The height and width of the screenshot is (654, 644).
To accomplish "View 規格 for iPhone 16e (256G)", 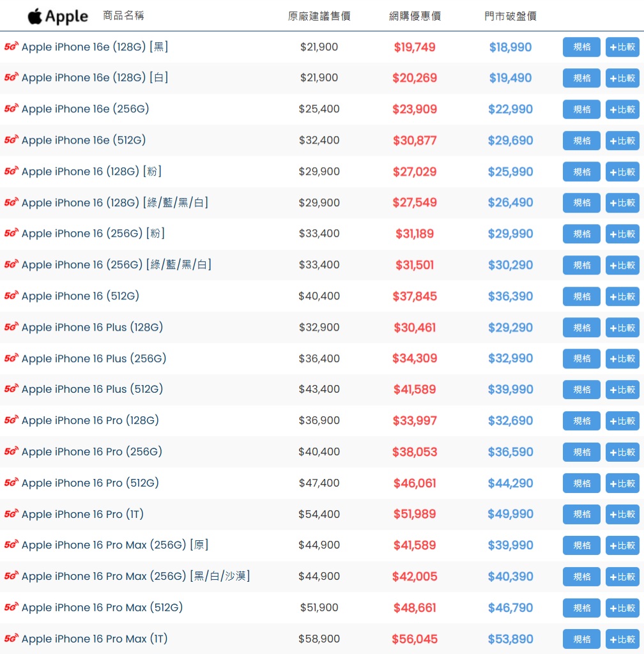I will click(581, 109).
